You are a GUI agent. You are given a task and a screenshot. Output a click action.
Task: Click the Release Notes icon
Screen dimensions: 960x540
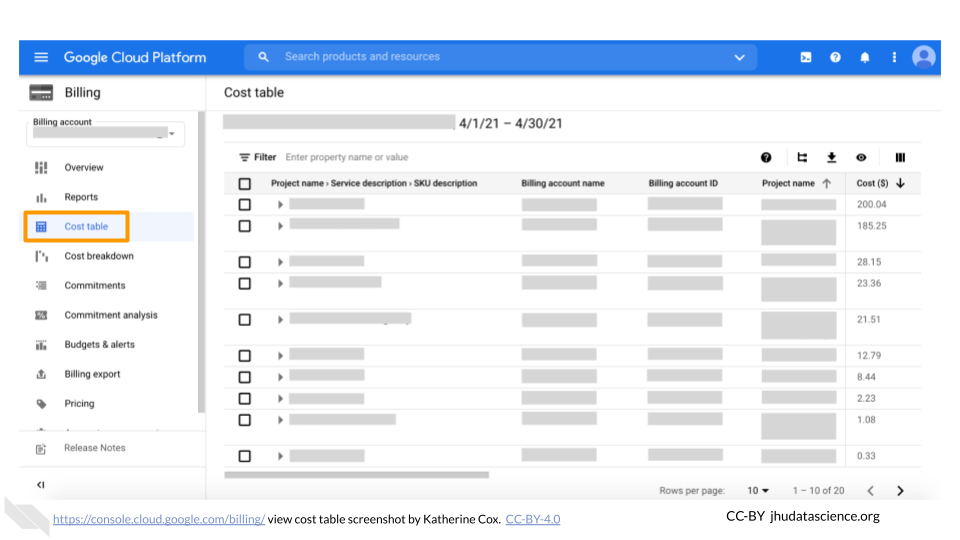click(x=41, y=449)
